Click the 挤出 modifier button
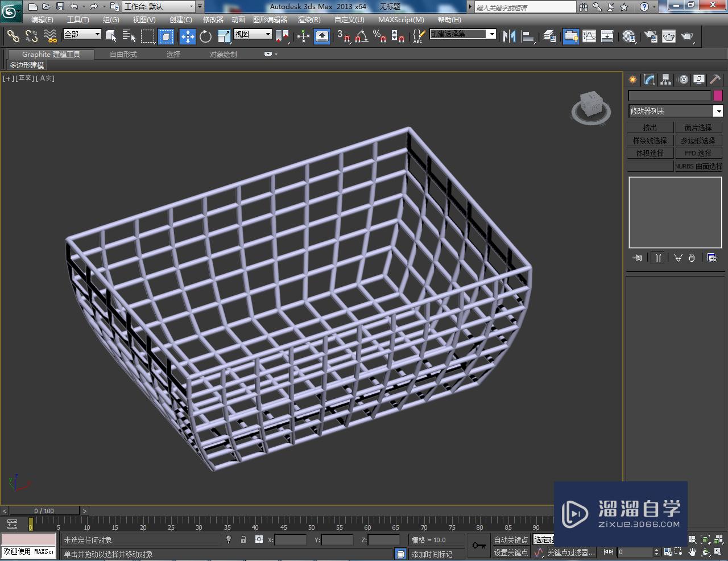This screenshot has height=561, width=728. click(650, 127)
